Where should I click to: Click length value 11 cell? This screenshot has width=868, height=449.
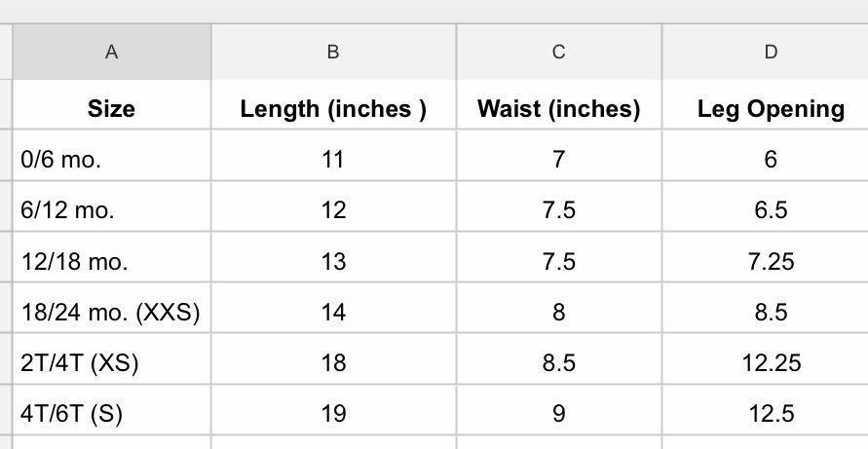point(333,160)
